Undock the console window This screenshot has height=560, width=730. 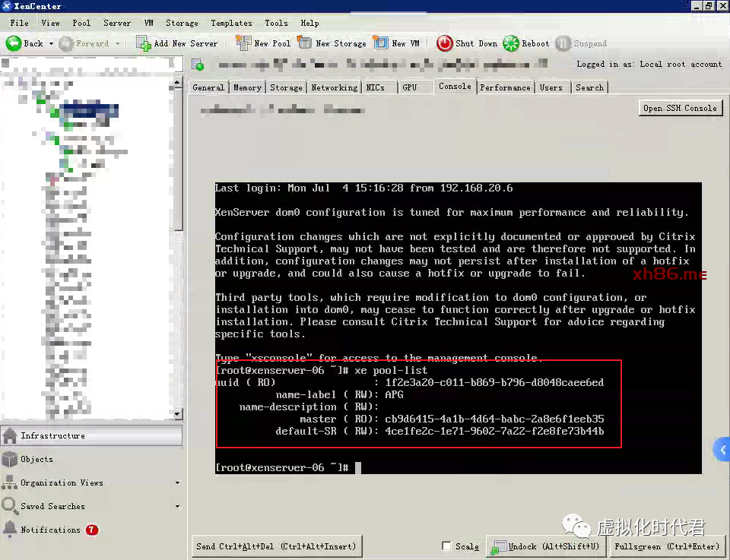(545, 546)
